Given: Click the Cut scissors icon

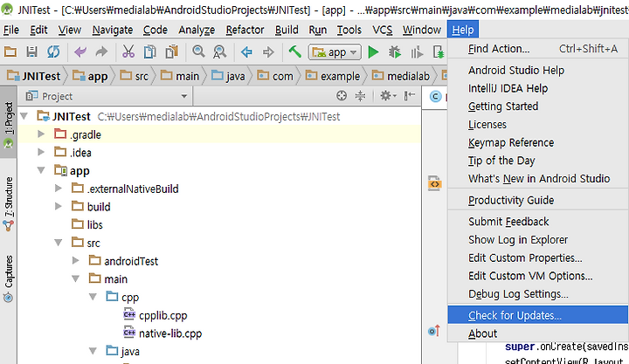Looking at the screenshot, I should [128, 52].
